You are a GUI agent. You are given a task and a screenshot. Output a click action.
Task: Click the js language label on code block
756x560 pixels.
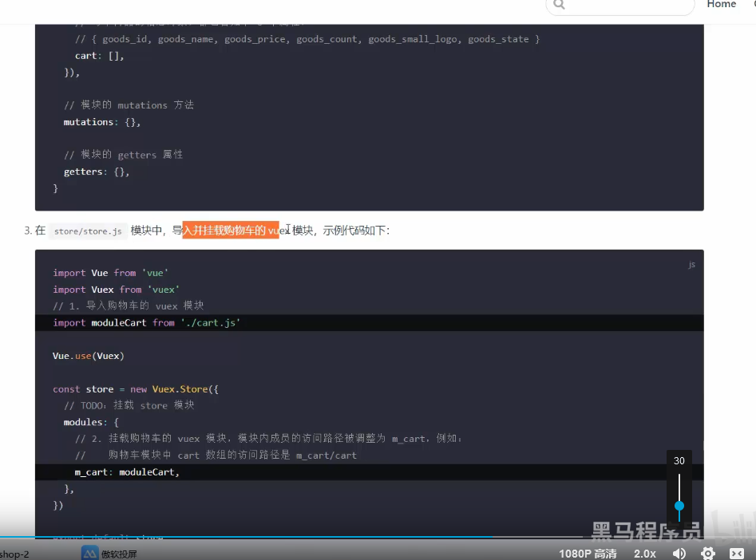point(691,265)
